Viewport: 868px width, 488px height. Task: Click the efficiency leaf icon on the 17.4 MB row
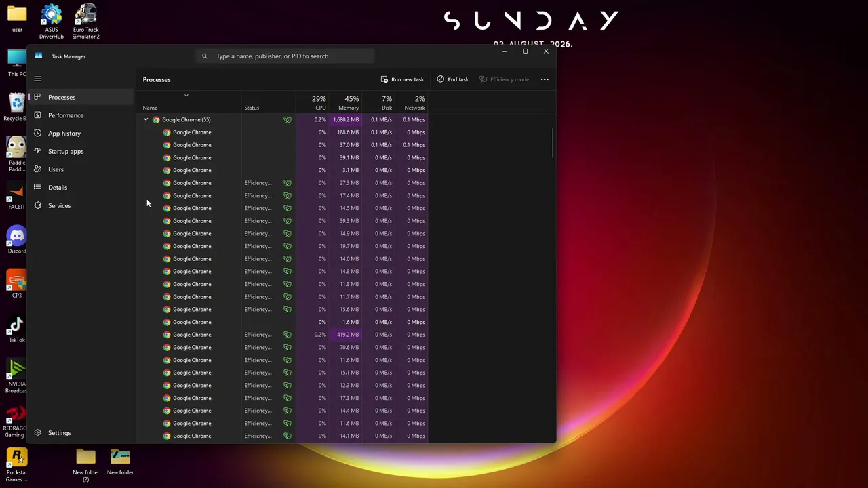(x=288, y=196)
